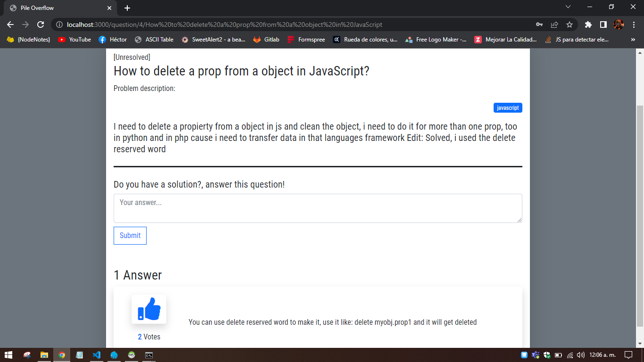Screen dimensions: 644x362
Task: Open the javascript tag badge
Action: [508, 107]
